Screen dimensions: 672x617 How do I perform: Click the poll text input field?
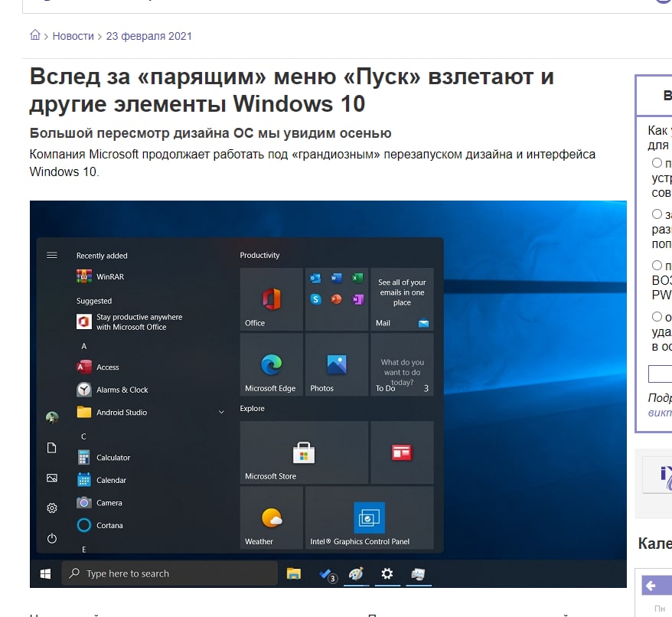click(660, 374)
